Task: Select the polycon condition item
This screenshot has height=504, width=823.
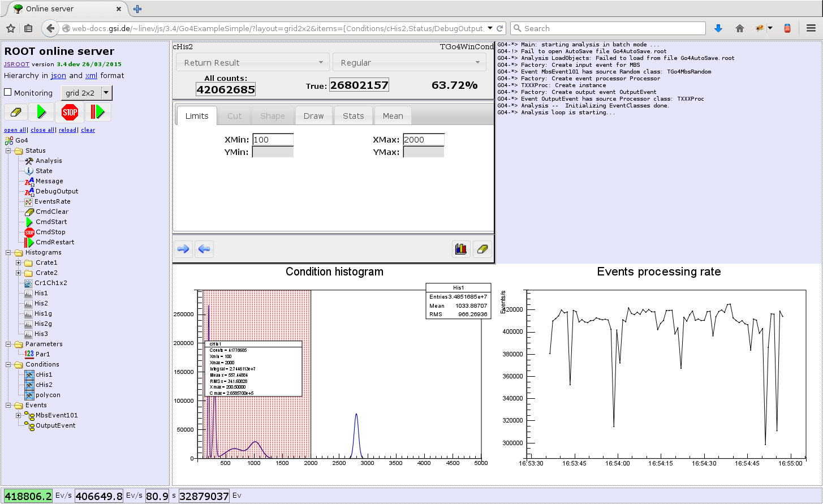Action: click(48, 395)
